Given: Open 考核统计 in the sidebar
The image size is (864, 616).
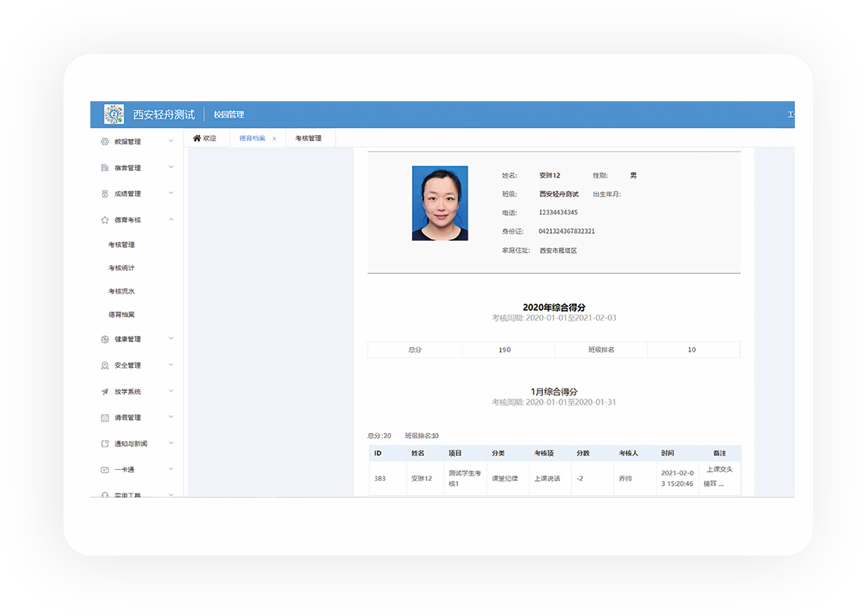Looking at the screenshot, I should coord(121,268).
